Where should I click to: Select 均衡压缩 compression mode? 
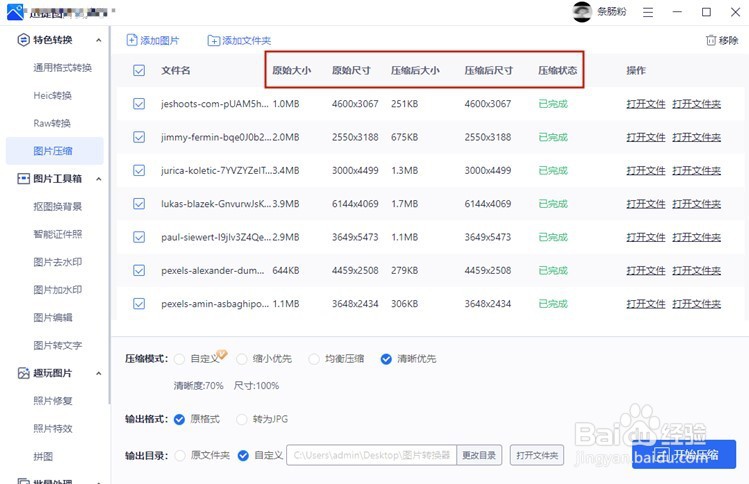click(314, 359)
